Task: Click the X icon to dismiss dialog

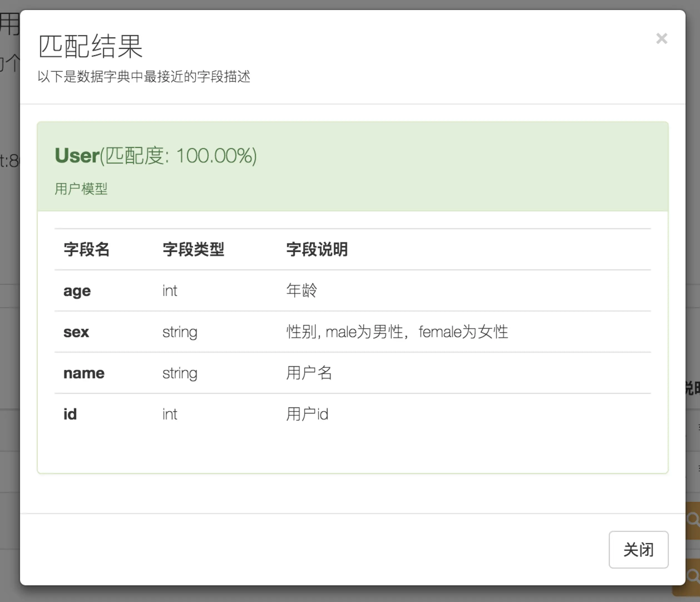Action: [x=662, y=38]
